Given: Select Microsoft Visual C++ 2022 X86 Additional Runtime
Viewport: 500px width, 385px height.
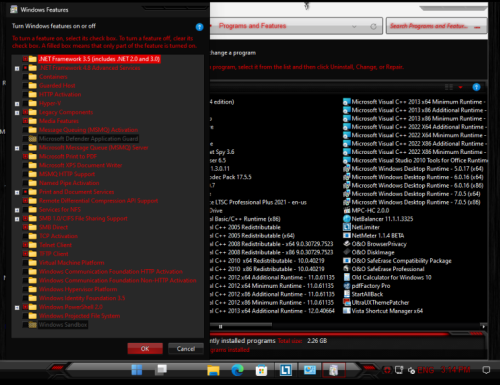Looking at the screenshot, I should tap(418, 144).
